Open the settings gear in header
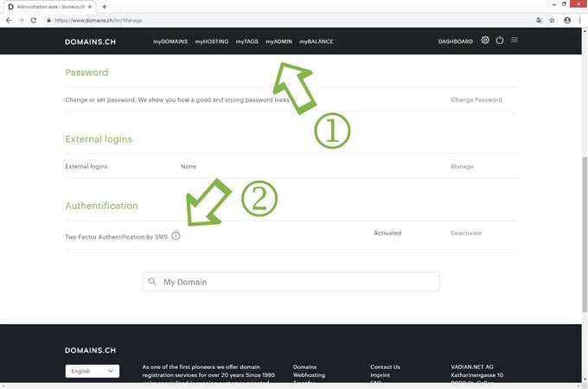The height and width of the screenshot is (389, 588). (x=485, y=41)
